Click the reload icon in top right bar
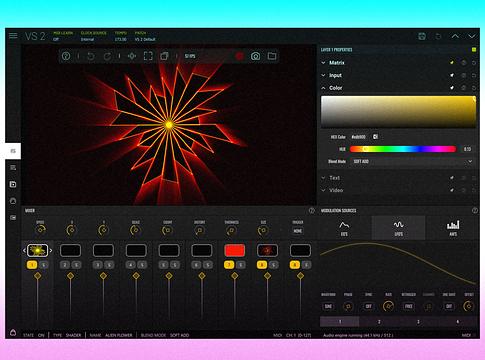 click(438, 36)
